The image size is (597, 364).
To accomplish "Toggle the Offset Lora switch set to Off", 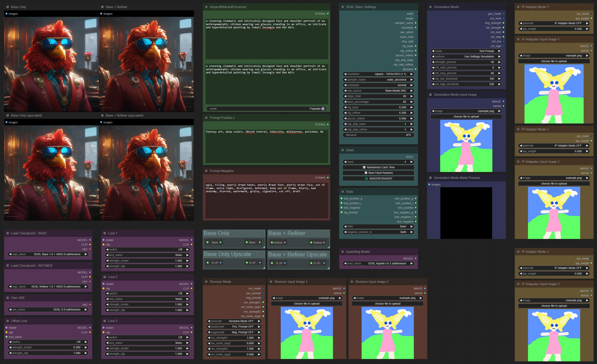I will click(48, 342).
